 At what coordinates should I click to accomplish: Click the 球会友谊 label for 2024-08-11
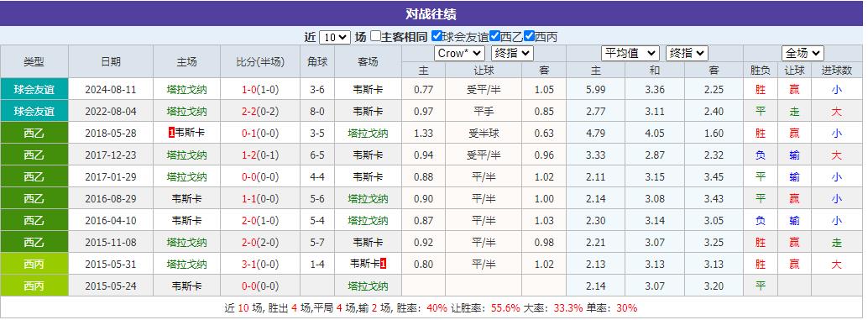[x=34, y=89]
